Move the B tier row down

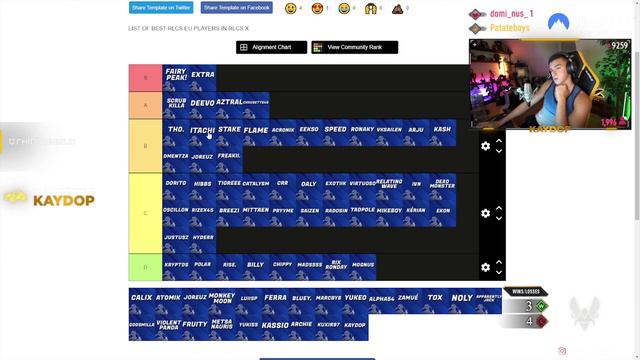pos(499,151)
